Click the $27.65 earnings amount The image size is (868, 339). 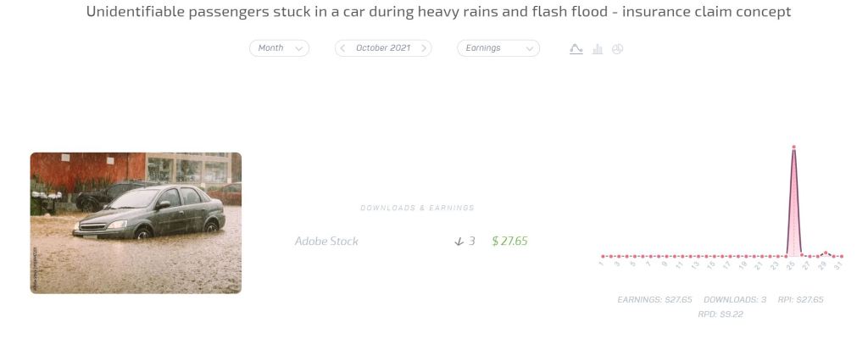click(509, 242)
